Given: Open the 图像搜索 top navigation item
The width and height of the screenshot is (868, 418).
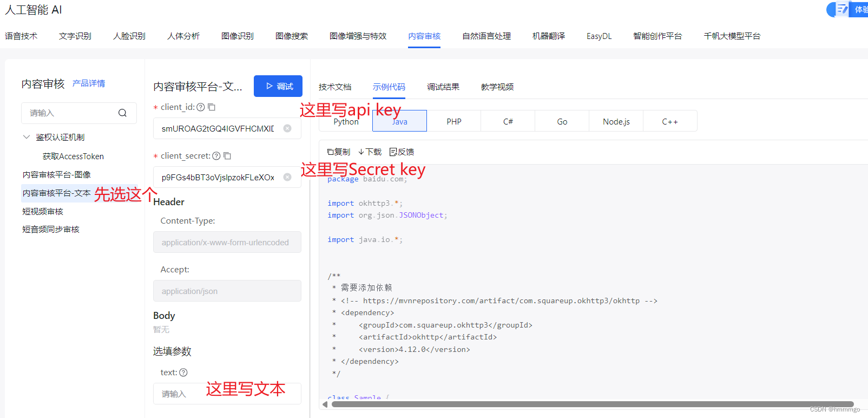Looking at the screenshot, I should 292,36.
